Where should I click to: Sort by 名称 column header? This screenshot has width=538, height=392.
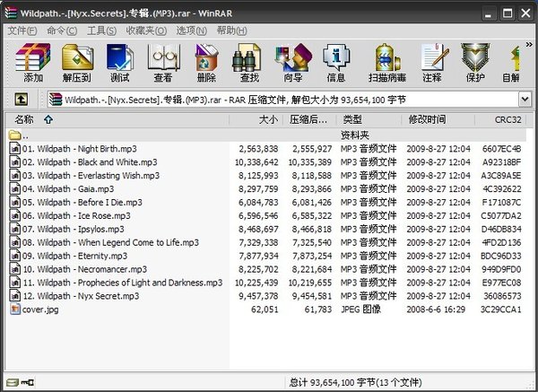(117, 120)
